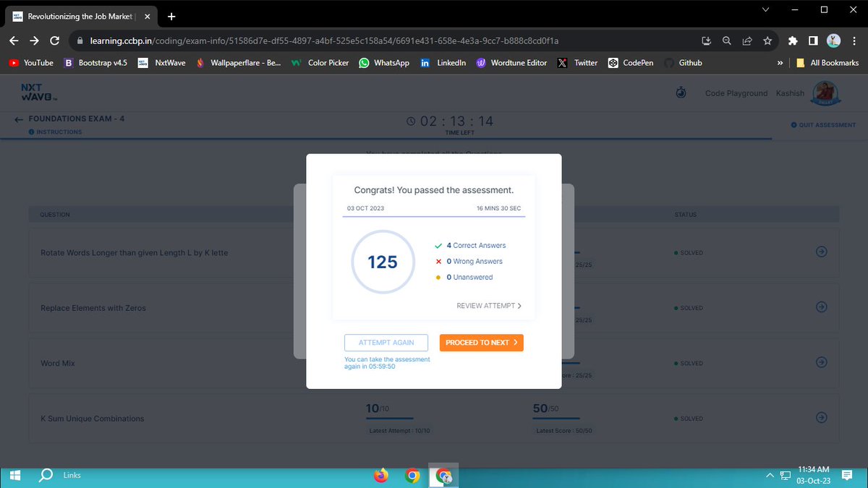The width and height of the screenshot is (868, 488).
Task: Open details arrow for K Sum Unique Combinations
Action: click(x=822, y=418)
